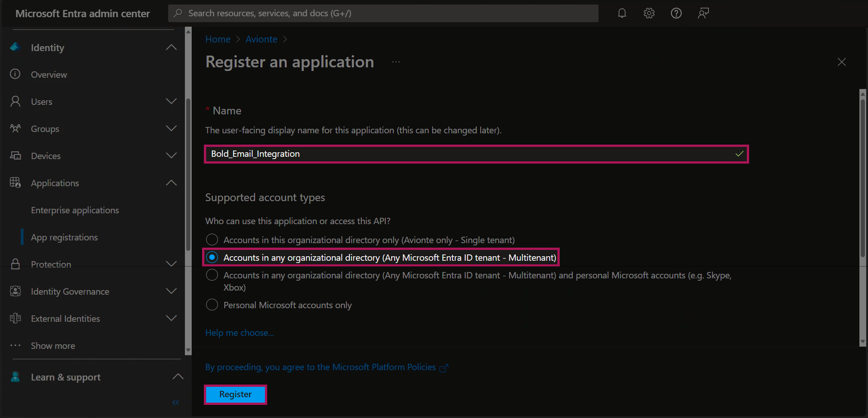
Task: Open Enterprise applications in sidebar
Action: [x=75, y=210]
